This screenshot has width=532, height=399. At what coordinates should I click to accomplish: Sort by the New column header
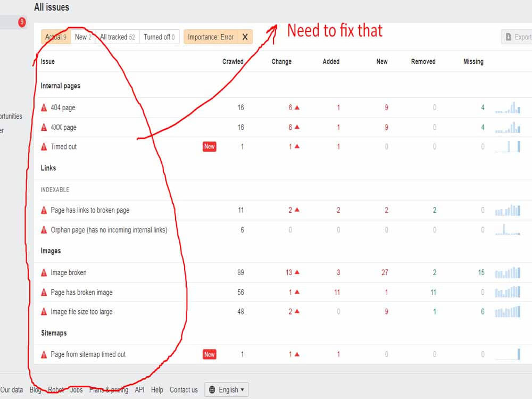pyautogui.click(x=381, y=61)
